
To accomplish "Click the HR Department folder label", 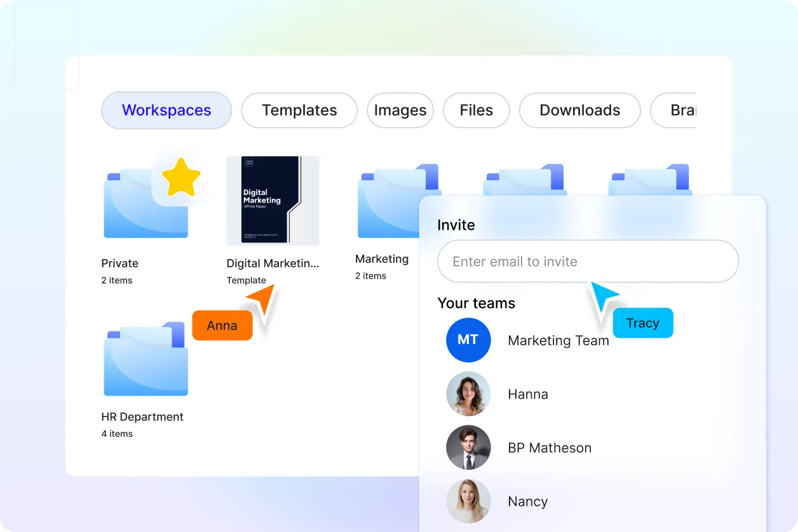I will point(142,417).
